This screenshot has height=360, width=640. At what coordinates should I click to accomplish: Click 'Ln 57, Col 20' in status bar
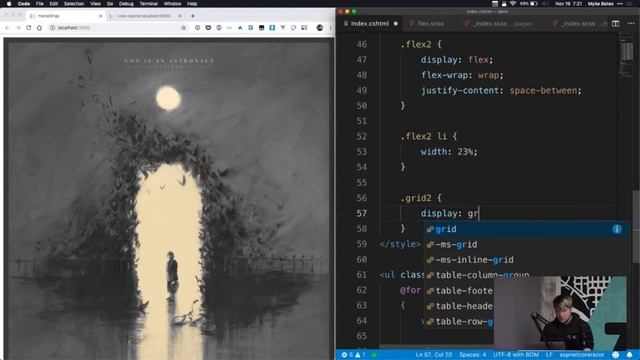coord(433,355)
